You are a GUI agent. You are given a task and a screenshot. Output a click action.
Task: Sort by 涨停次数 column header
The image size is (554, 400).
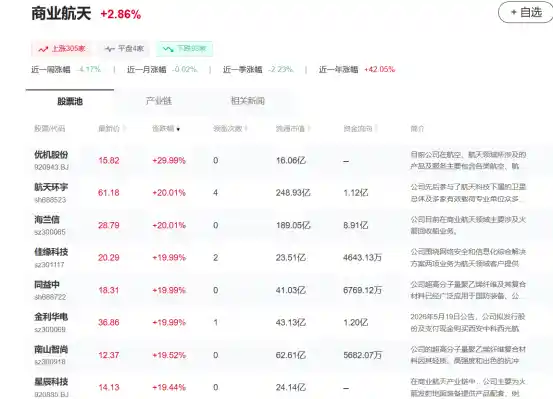click(230, 129)
